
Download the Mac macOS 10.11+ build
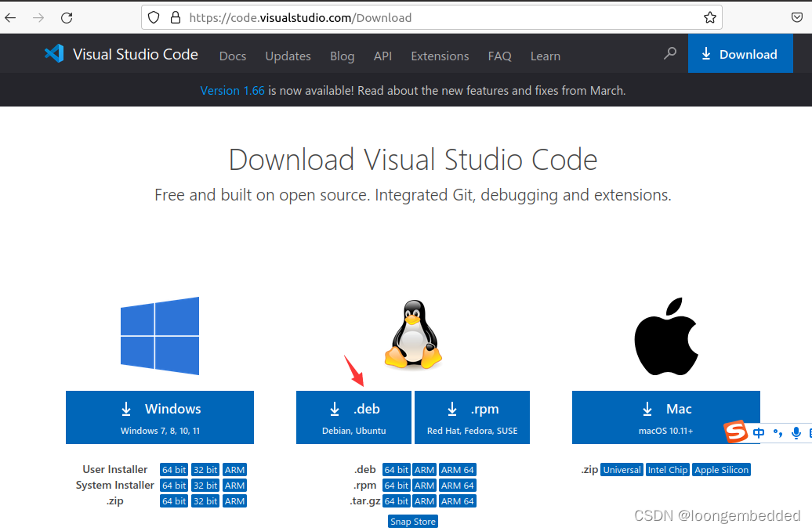tap(666, 417)
